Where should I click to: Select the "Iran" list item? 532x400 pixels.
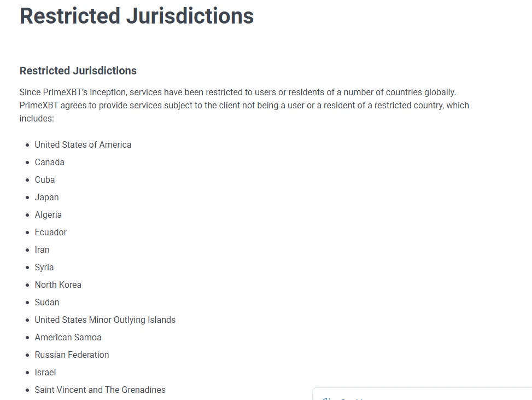click(42, 250)
